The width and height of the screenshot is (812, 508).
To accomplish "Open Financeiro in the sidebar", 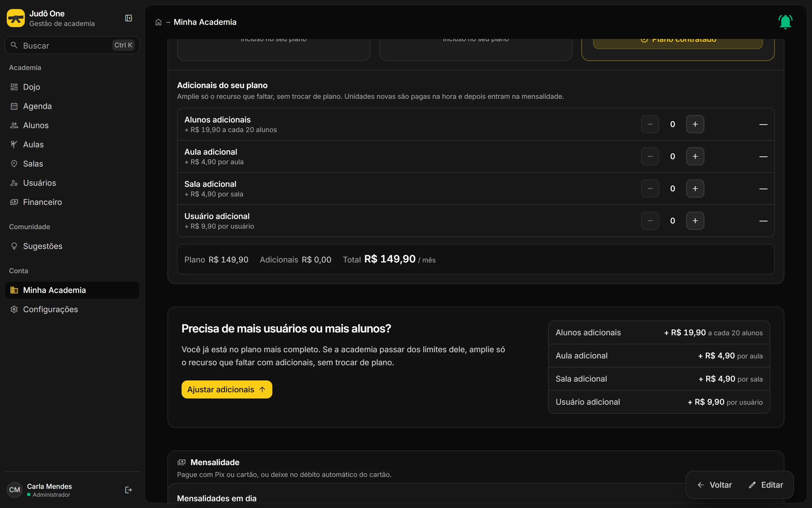I will point(72,202).
